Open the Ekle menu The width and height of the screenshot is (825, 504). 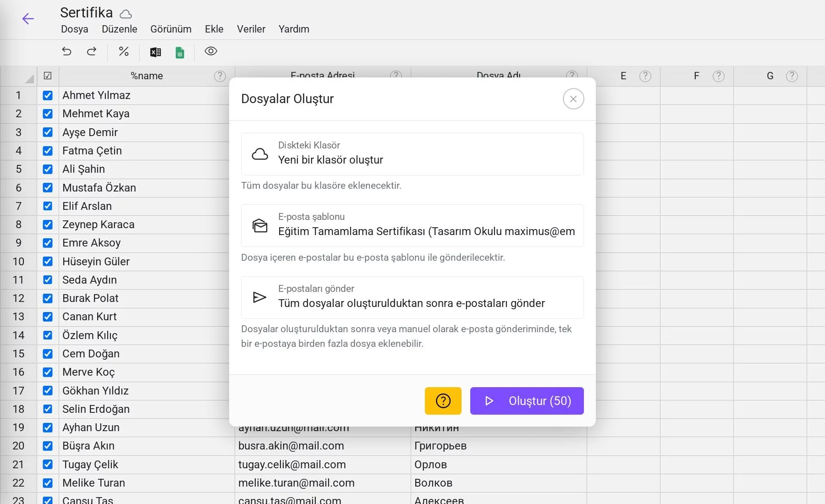pos(214,29)
